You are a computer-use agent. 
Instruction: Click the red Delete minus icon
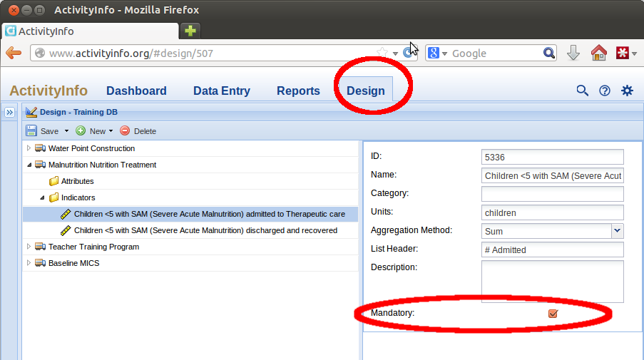125,131
